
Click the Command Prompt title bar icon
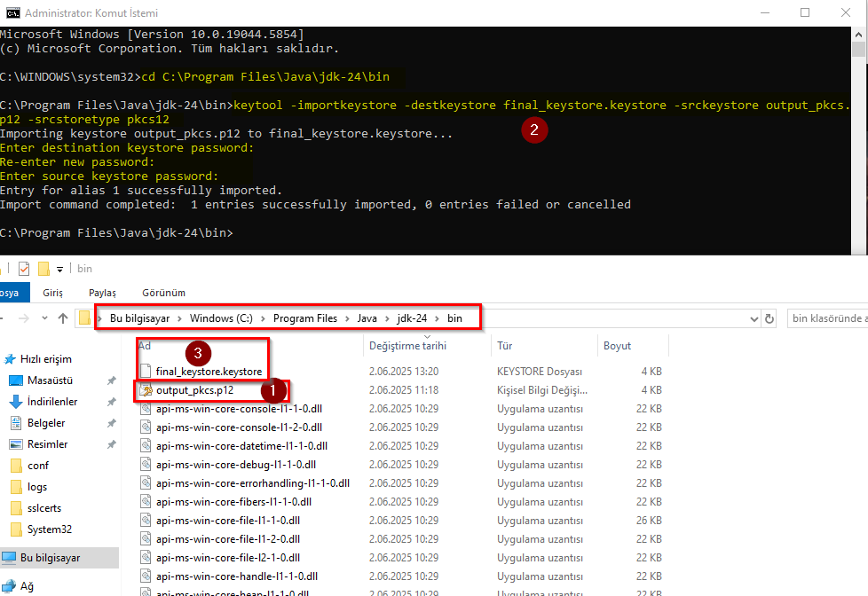12,12
